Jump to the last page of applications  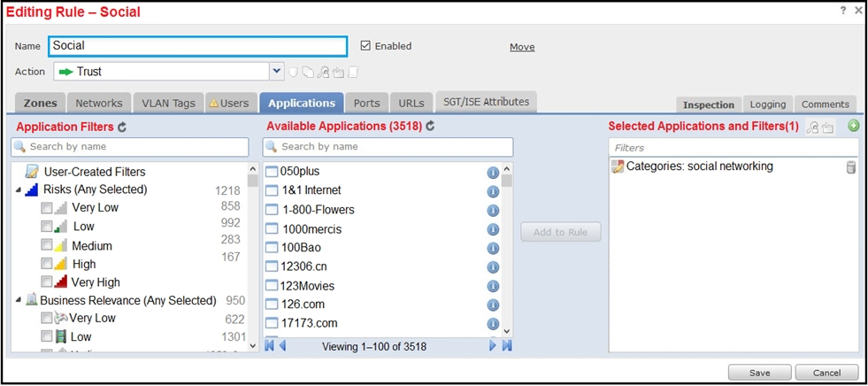[507, 346]
